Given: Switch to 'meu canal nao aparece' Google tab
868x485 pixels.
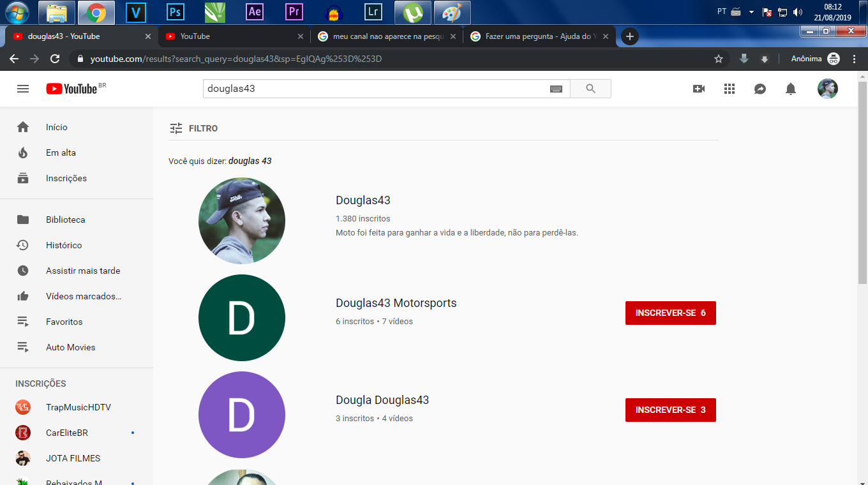Looking at the screenshot, I should click(387, 36).
